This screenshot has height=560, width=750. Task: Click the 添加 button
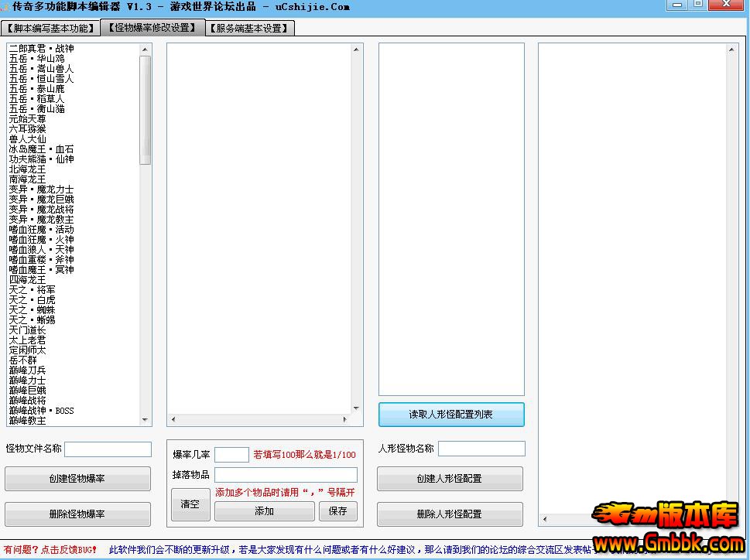pyautogui.click(x=264, y=511)
